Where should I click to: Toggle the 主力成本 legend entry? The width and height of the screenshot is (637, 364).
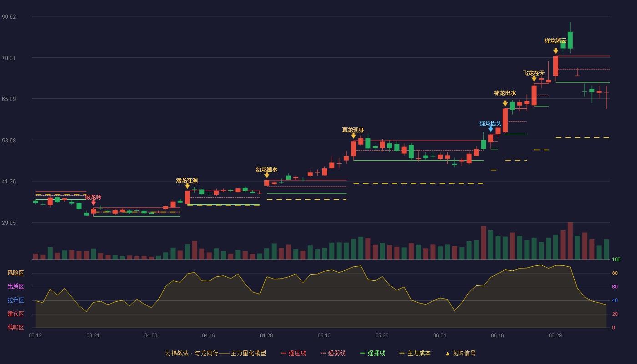pyautogui.click(x=415, y=353)
